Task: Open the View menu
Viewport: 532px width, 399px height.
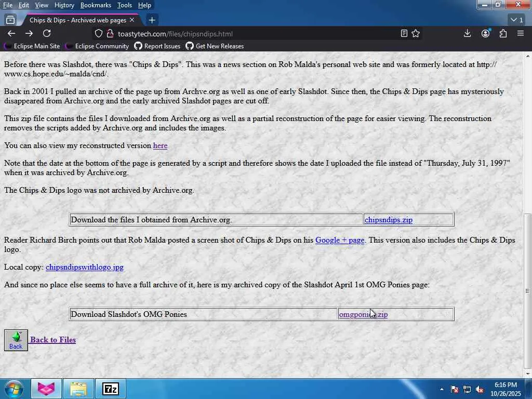Action: [x=42, y=5]
